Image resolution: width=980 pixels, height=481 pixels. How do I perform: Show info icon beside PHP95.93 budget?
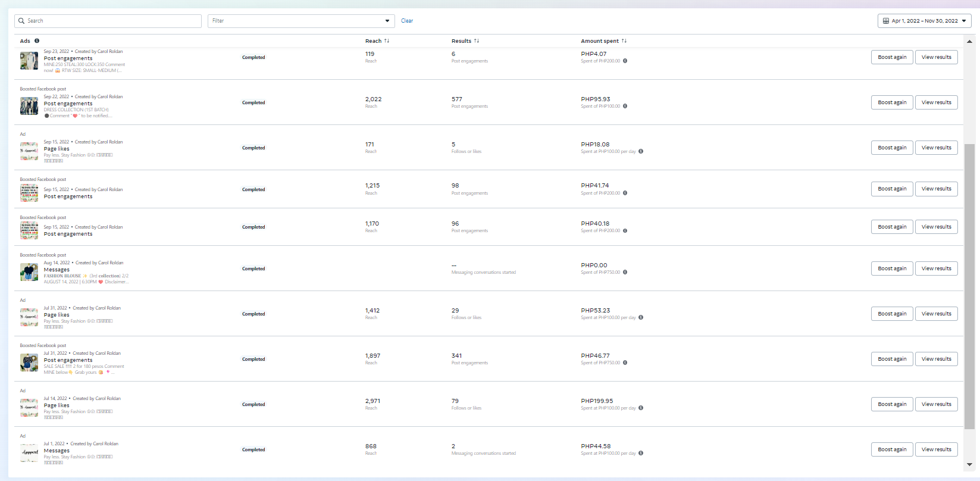[625, 106]
